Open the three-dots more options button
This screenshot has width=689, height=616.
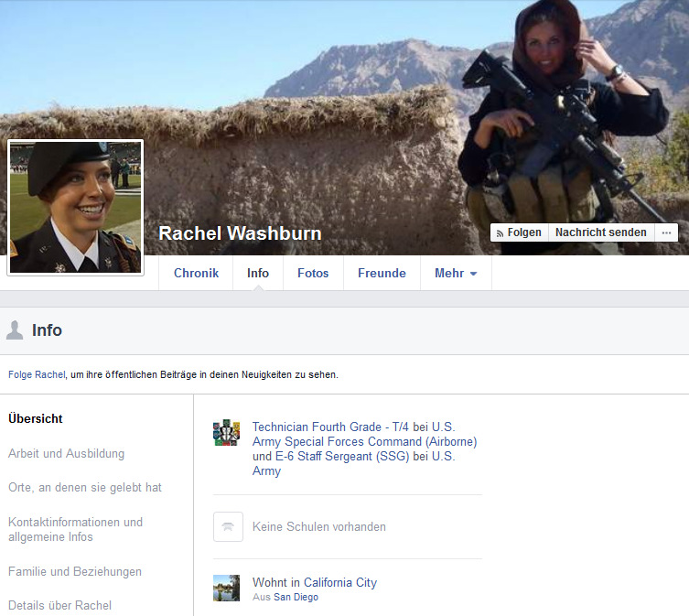(x=666, y=232)
